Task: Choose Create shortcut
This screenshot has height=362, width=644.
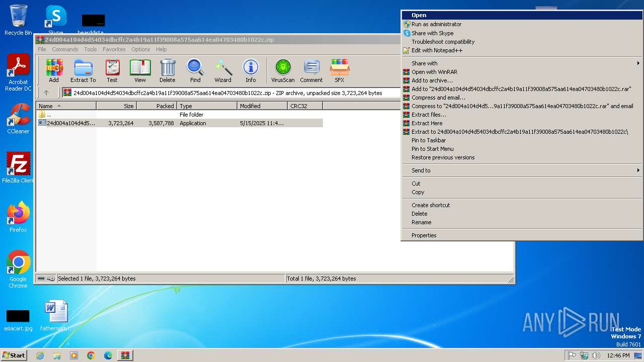Action: coord(522,205)
